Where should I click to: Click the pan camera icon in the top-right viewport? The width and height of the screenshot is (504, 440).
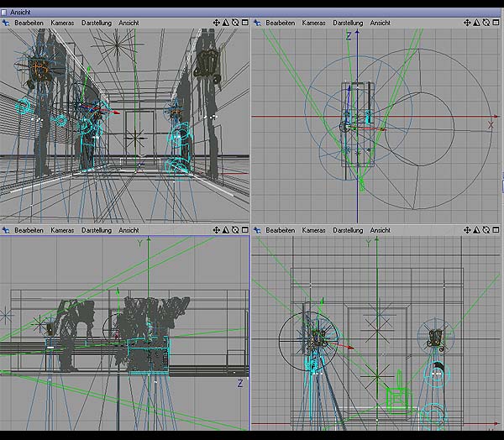pos(469,23)
